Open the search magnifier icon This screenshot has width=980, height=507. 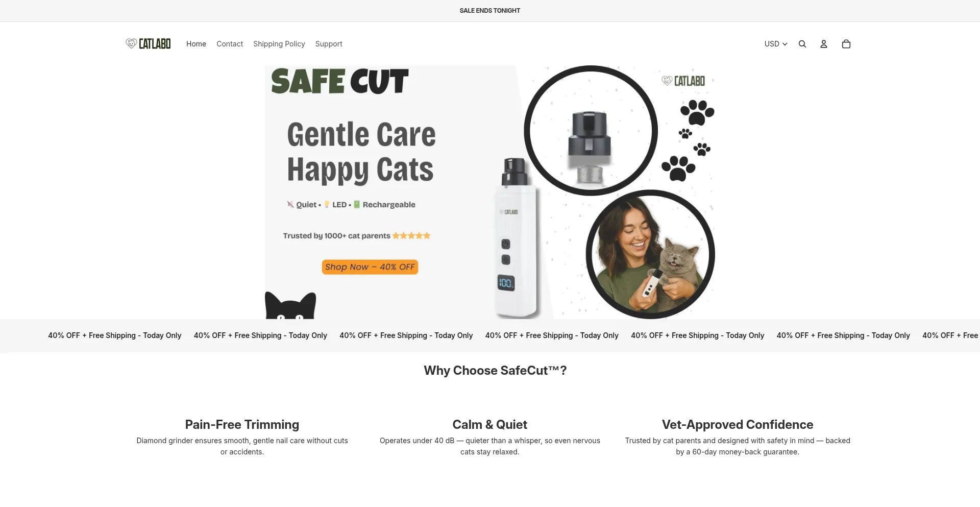pyautogui.click(x=802, y=44)
